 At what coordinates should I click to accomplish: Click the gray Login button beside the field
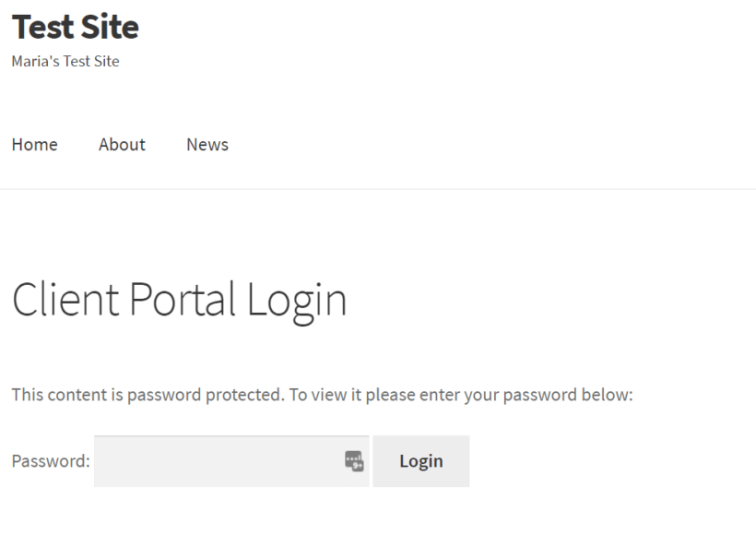pos(420,460)
